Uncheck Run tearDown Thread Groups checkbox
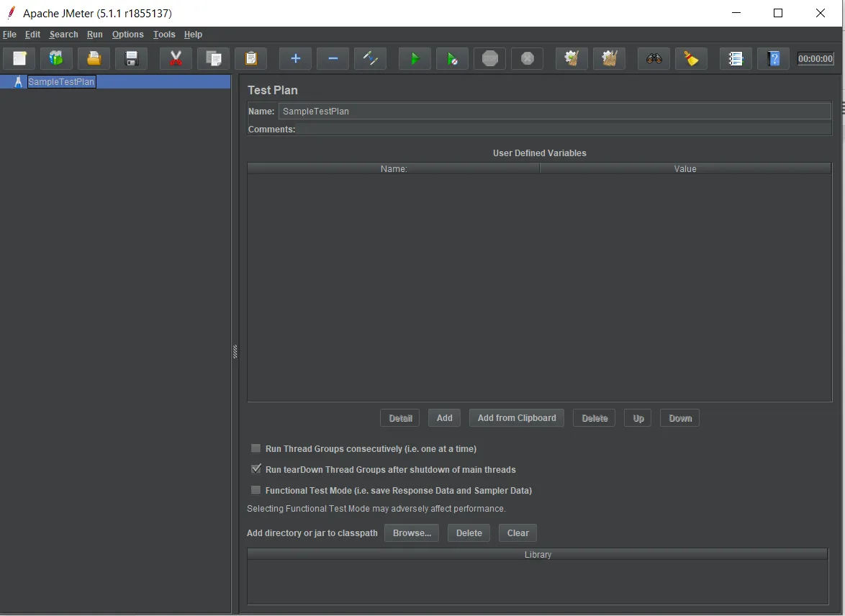 pyautogui.click(x=256, y=469)
